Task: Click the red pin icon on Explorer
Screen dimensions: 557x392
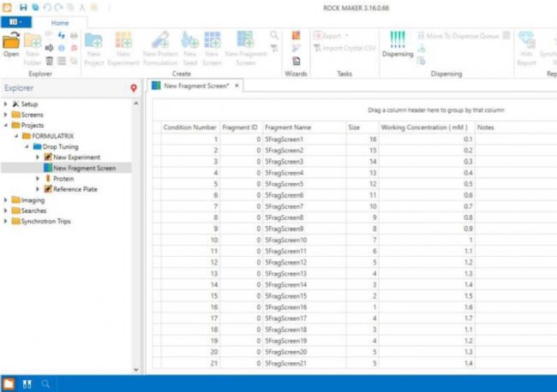Action: (133, 87)
